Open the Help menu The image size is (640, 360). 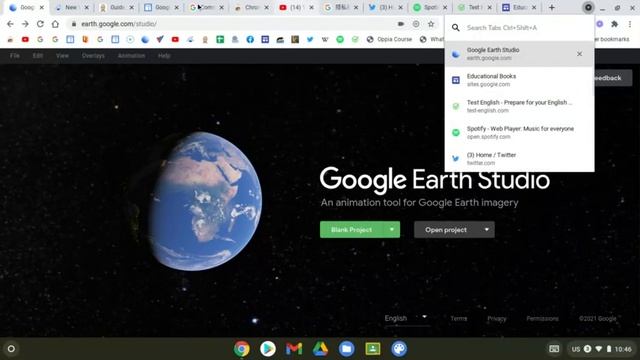click(x=164, y=56)
